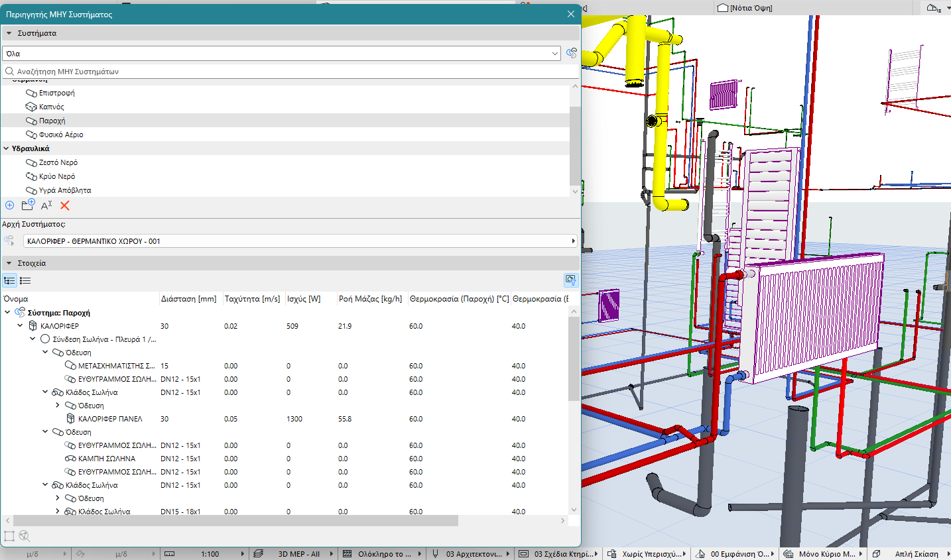The image size is (951, 560).
Task: Collapse the Στοιχεία section header
Action: coord(9,263)
